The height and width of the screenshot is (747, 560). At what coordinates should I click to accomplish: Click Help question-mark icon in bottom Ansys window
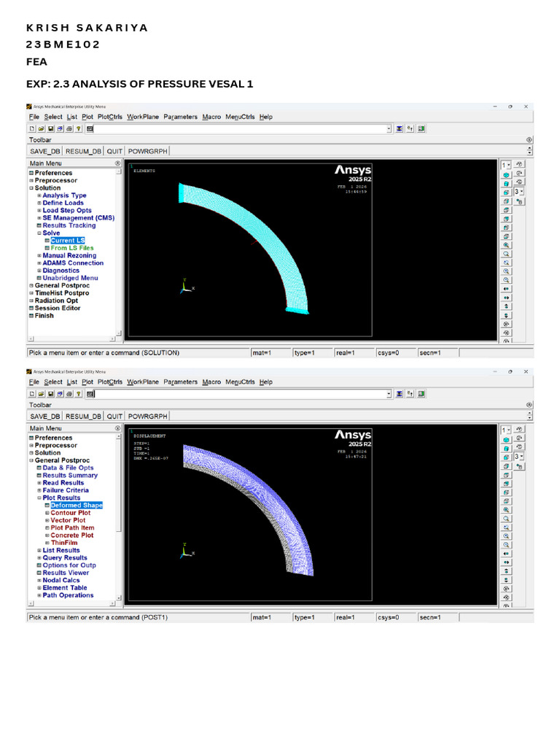(79, 394)
